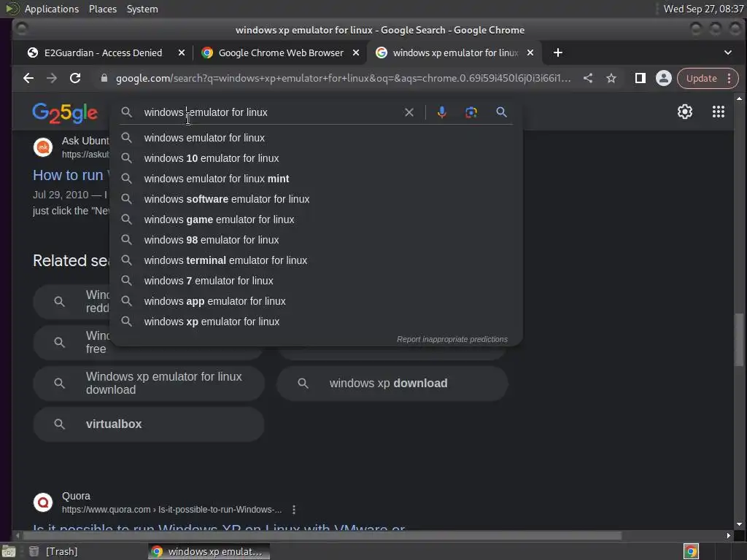Open Google quick settings gear
Image resolution: width=747 pixels, height=560 pixels.
point(684,112)
